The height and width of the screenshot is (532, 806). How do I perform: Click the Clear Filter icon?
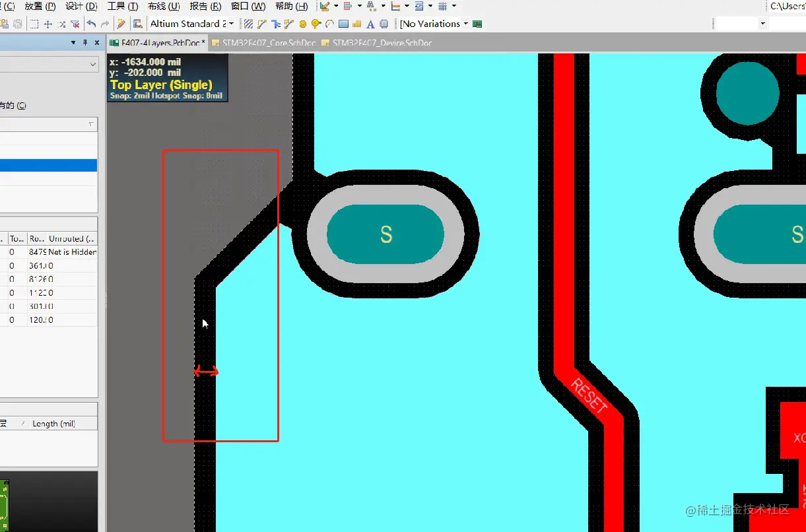pyautogui.click(x=75, y=24)
